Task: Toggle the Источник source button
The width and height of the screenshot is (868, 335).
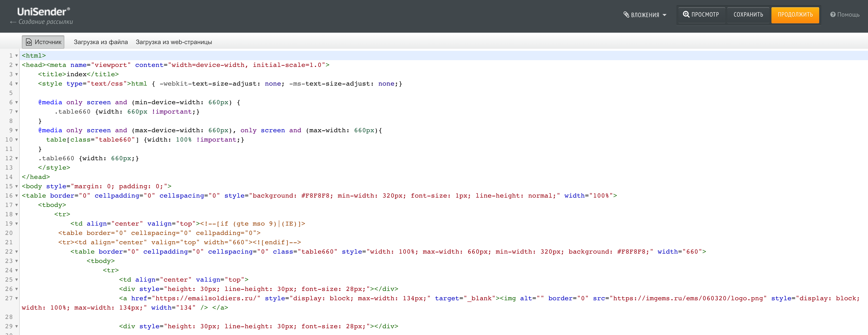Action: coord(43,42)
